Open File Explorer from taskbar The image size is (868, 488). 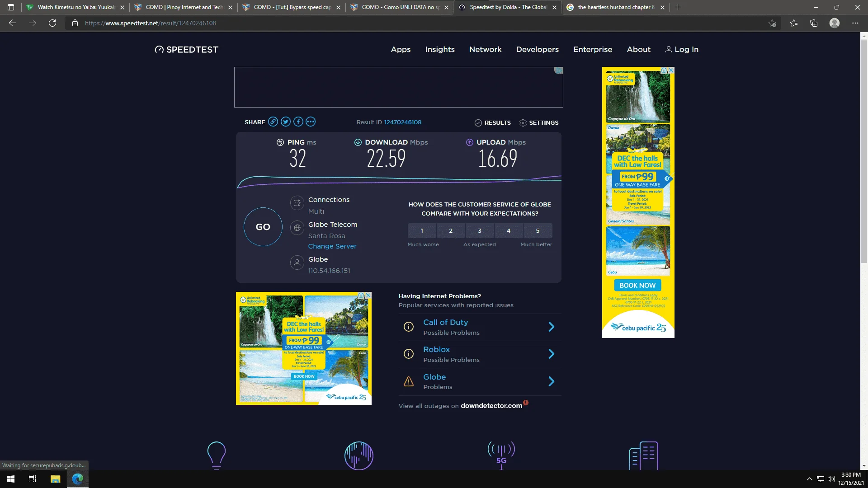pyautogui.click(x=55, y=479)
